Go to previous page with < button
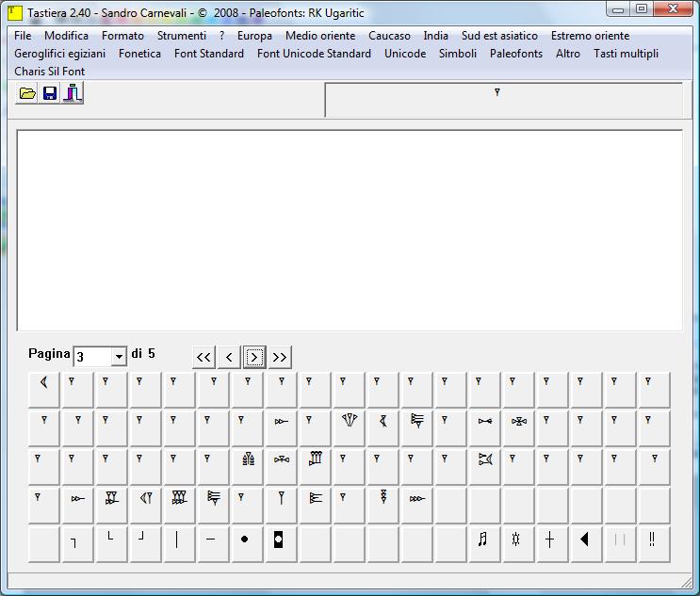 (229, 357)
